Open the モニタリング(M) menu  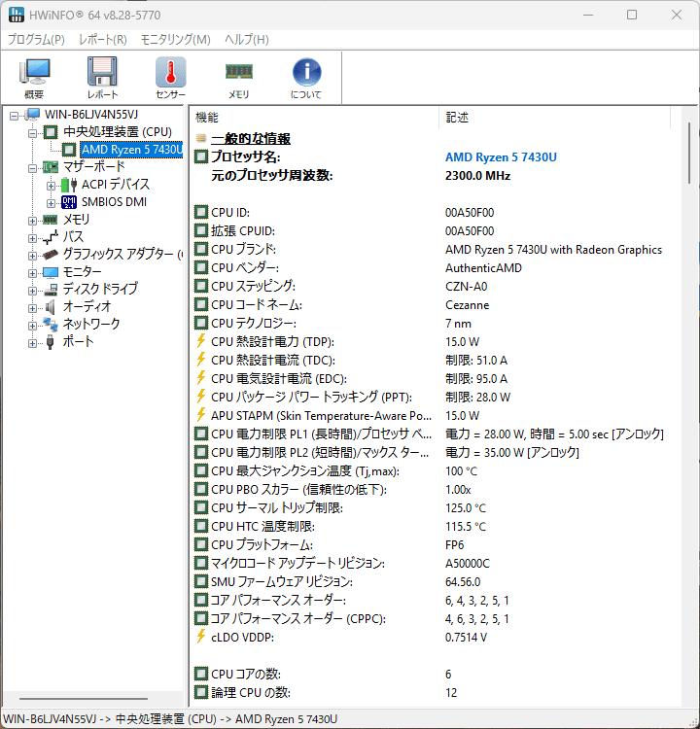point(175,39)
